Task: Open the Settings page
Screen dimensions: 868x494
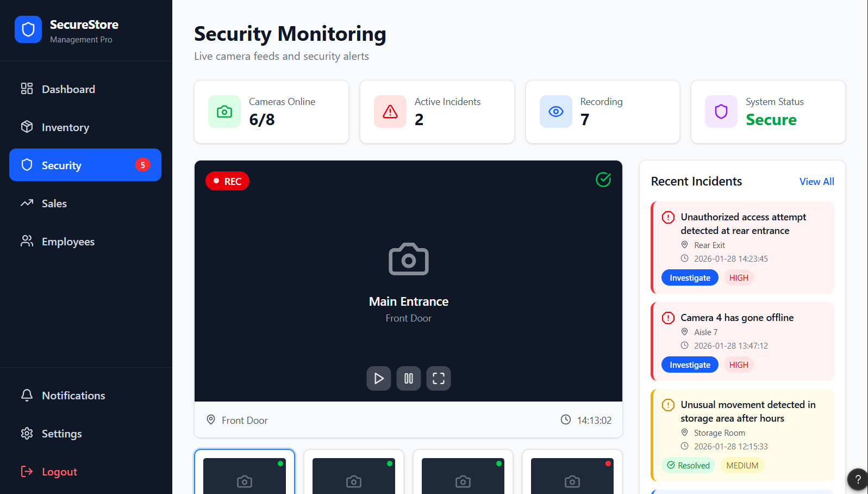Action: 85,434
